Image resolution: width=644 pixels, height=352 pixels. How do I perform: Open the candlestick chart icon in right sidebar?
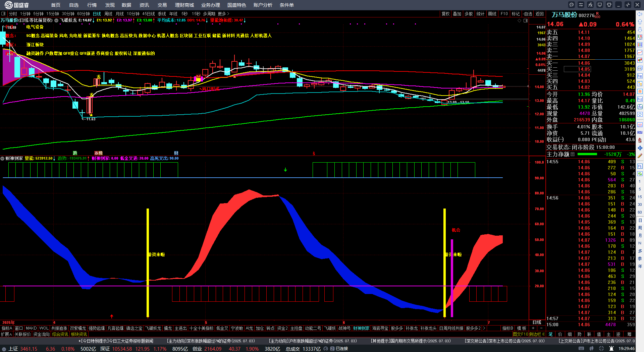640,60
